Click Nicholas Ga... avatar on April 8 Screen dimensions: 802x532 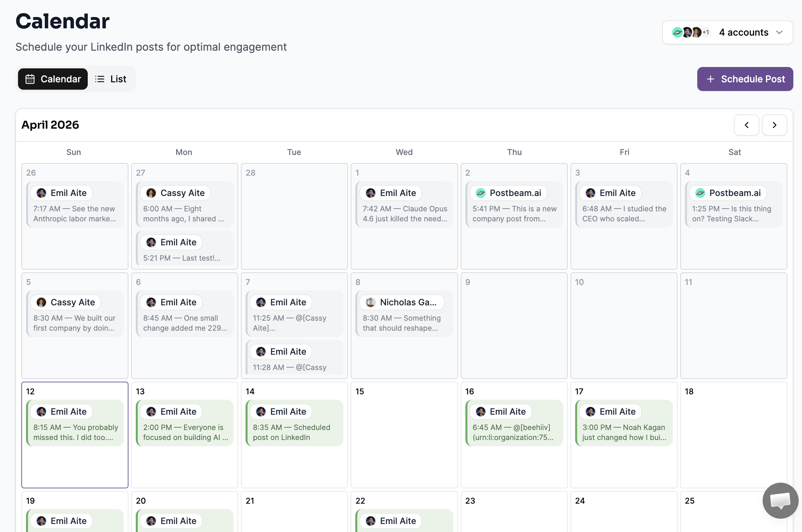pyautogui.click(x=370, y=302)
